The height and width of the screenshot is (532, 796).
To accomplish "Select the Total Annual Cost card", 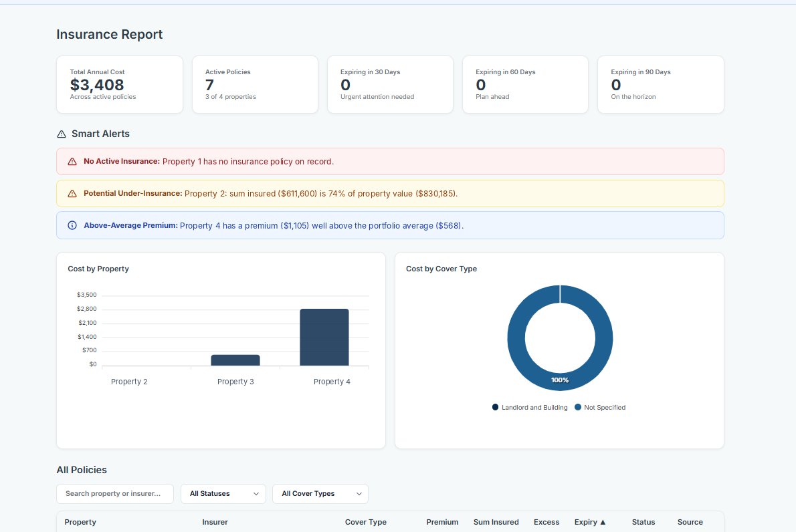I will coord(120,85).
